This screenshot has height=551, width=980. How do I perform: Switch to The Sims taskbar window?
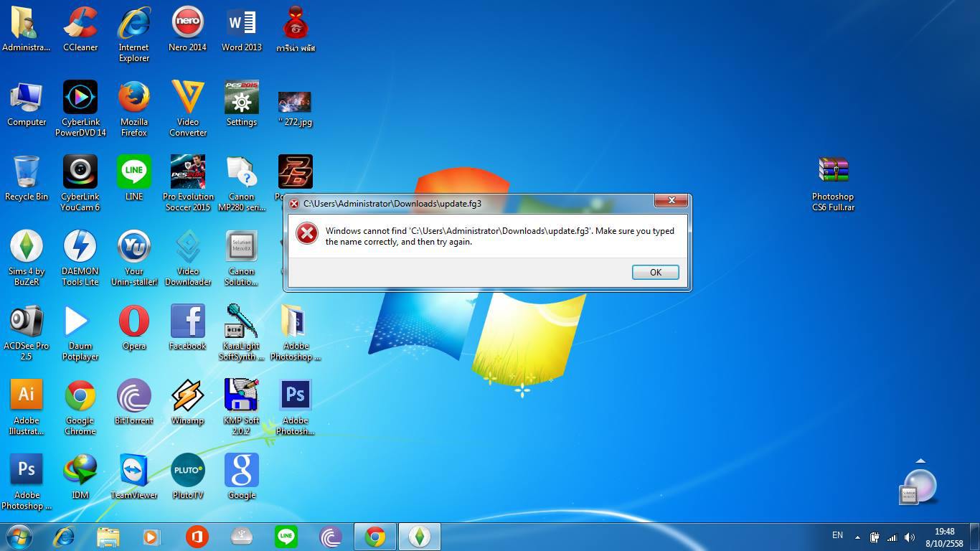pos(419,537)
